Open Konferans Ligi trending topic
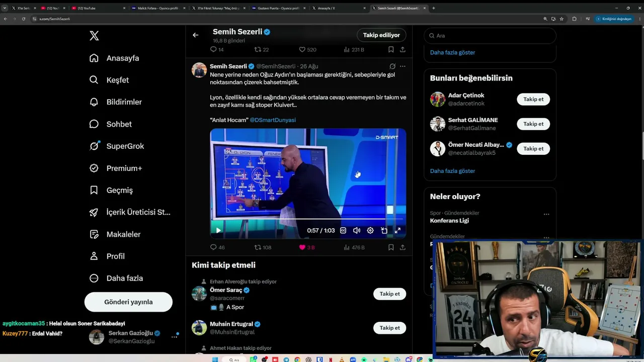This screenshot has height=362, width=644. [449, 221]
